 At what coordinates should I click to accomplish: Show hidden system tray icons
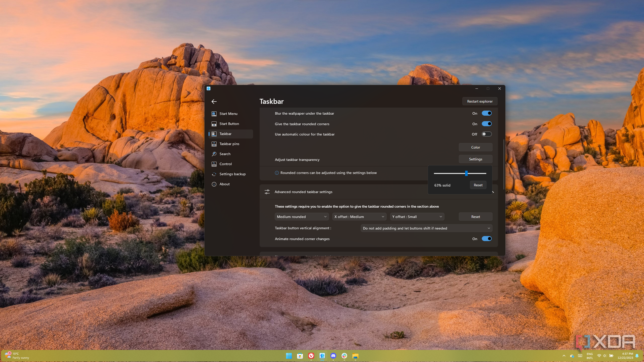point(564,356)
